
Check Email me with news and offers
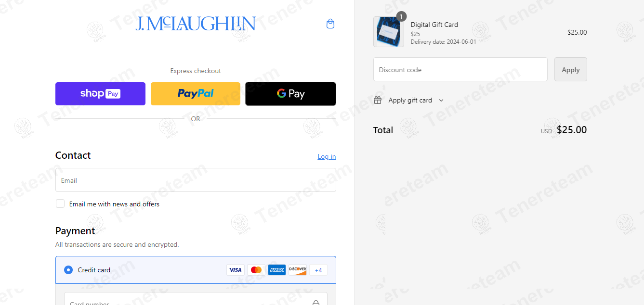pos(60,203)
